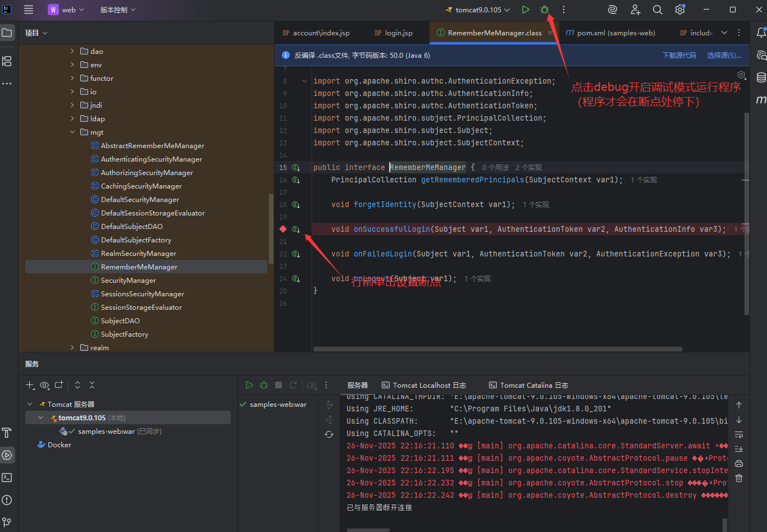Click the 下载源代码 link

[679, 56]
